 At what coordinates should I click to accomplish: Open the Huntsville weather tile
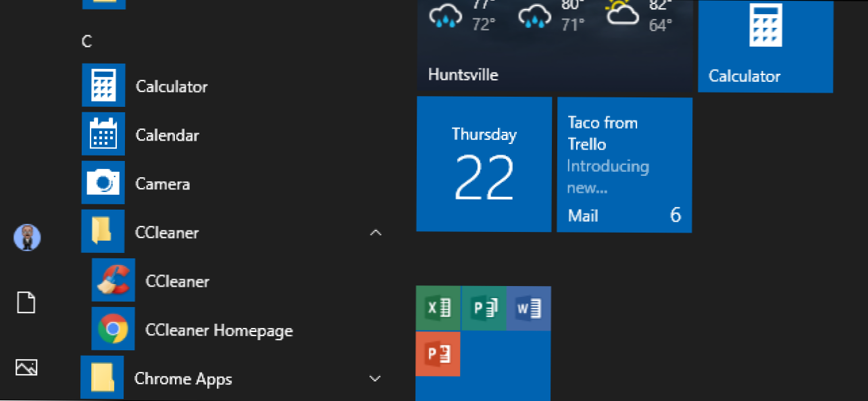click(555, 45)
